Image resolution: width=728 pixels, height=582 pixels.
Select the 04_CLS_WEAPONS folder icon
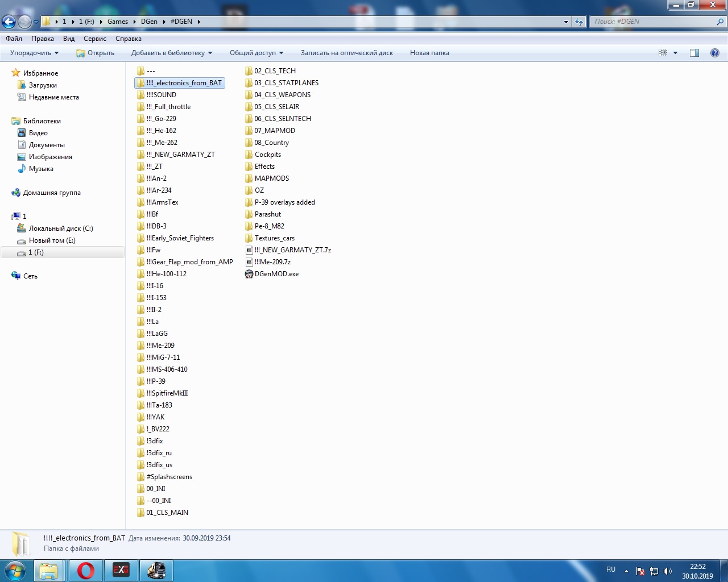click(249, 95)
